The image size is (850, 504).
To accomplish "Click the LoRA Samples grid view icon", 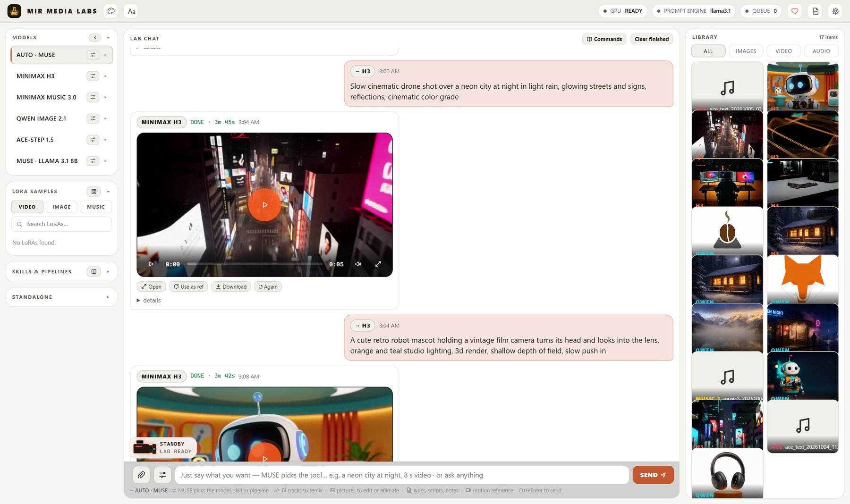I will pos(94,191).
